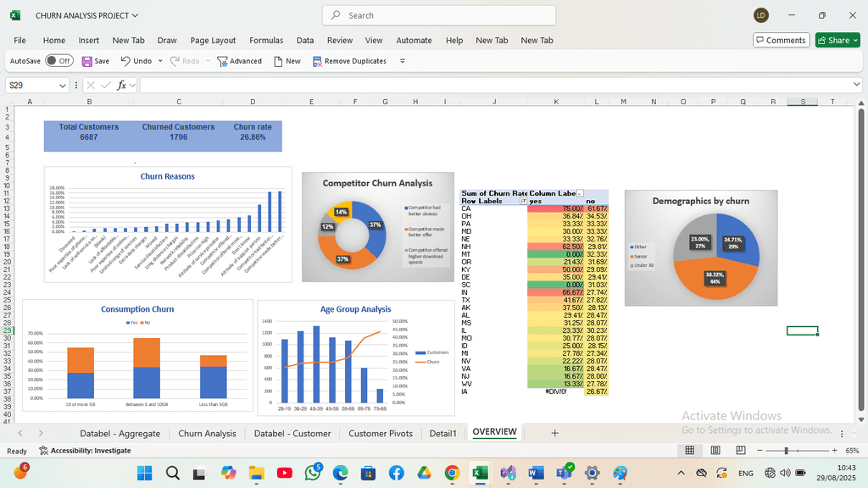Open the Formulas ribbon tab
The image size is (868, 488).
pyautogui.click(x=266, y=40)
